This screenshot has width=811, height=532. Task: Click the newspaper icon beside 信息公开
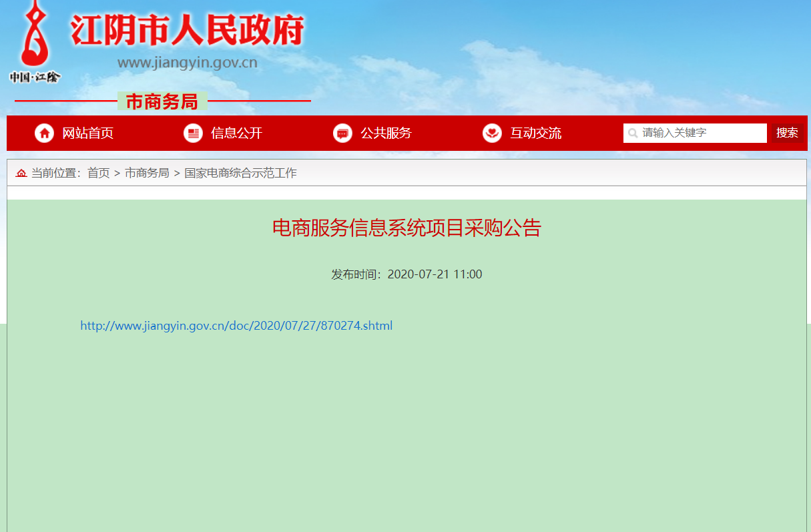coord(193,134)
